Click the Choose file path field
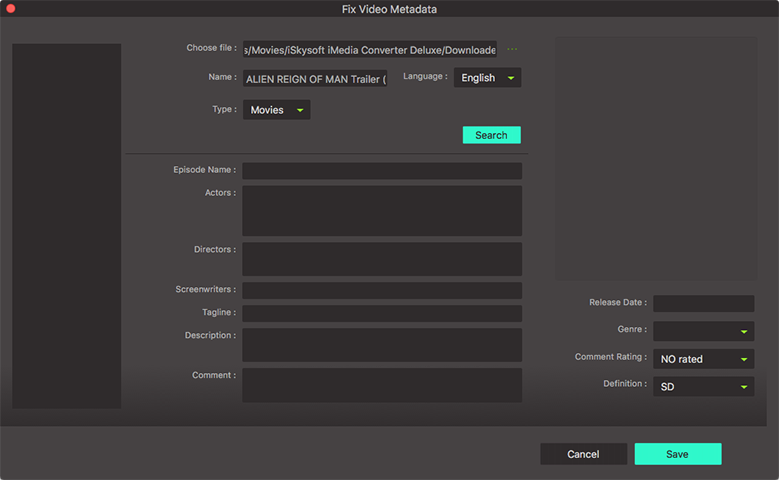779x480 pixels. [x=369, y=50]
